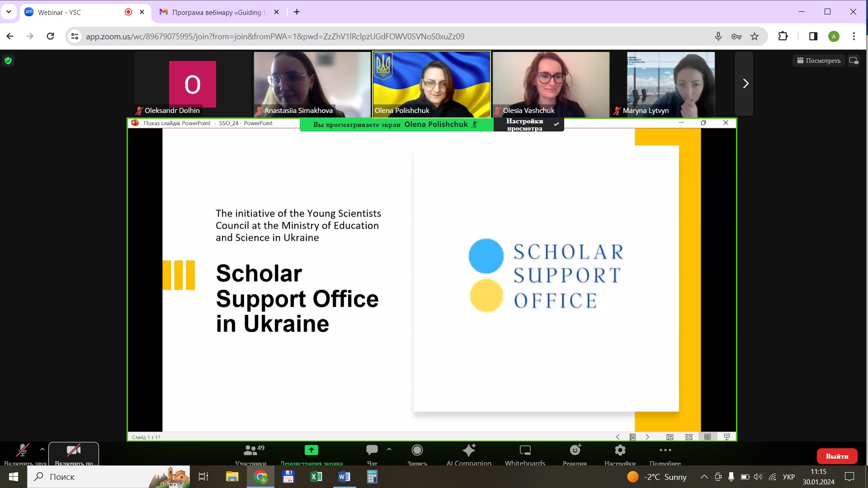Screen dimensions: 868x488
Task: Click the pop-out screen icon next to View
Action: (x=854, y=61)
